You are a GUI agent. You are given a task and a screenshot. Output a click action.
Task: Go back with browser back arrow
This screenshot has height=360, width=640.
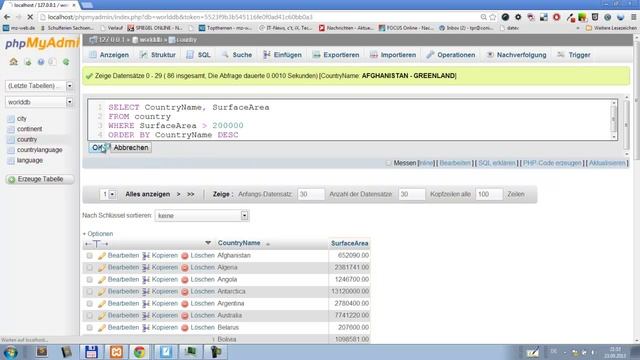(x=7, y=17)
